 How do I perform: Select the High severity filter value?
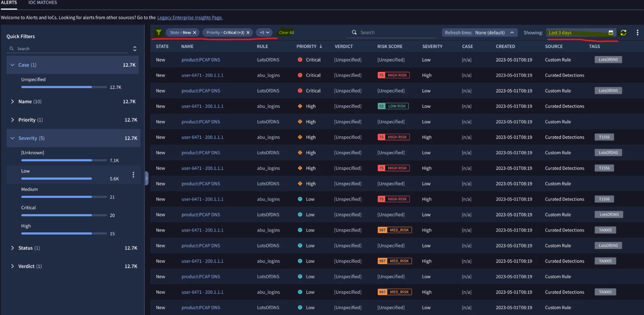click(x=26, y=226)
